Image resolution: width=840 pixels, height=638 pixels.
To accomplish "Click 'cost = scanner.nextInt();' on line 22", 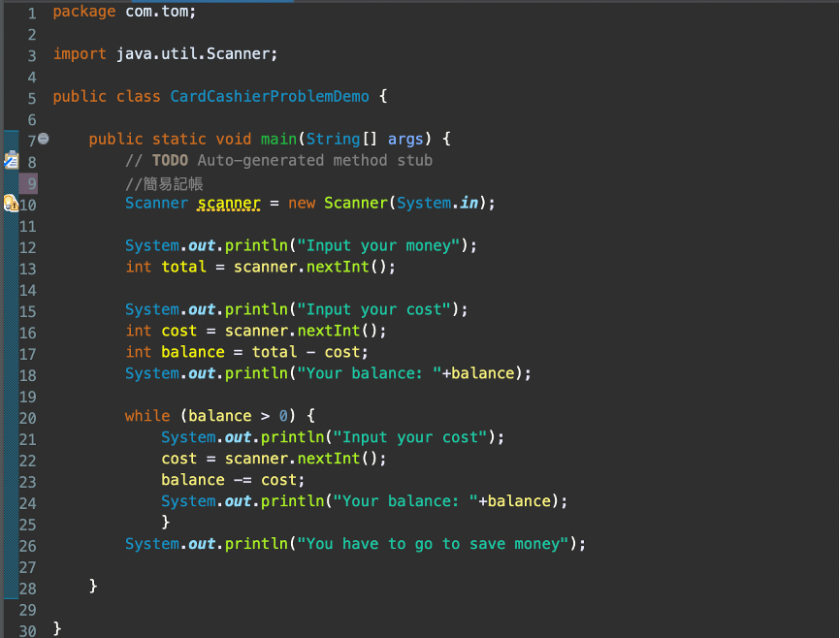I will point(274,459).
